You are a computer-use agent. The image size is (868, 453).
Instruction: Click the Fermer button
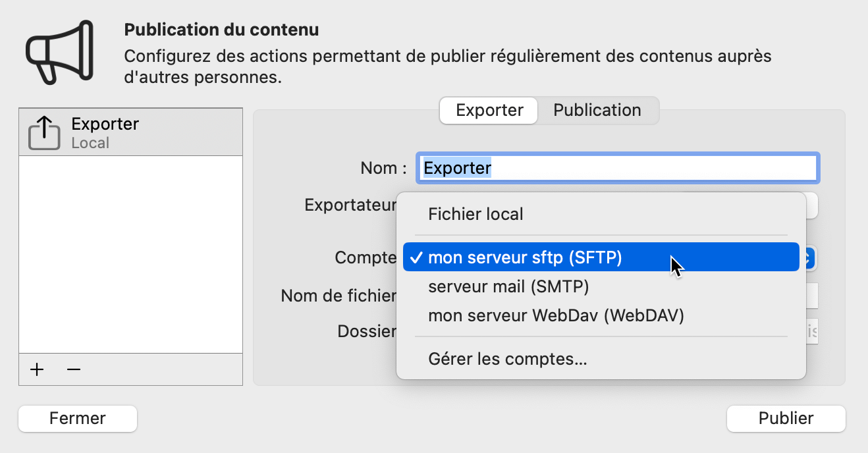click(x=77, y=418)
